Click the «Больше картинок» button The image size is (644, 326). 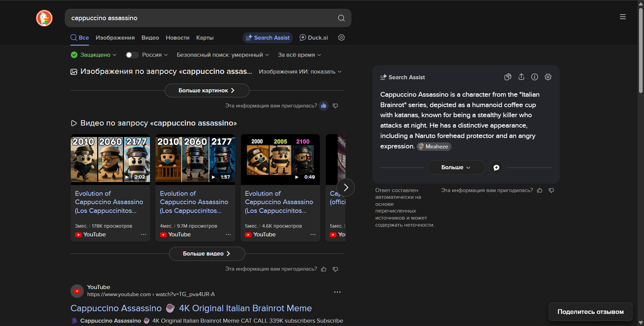pos(207,90)
